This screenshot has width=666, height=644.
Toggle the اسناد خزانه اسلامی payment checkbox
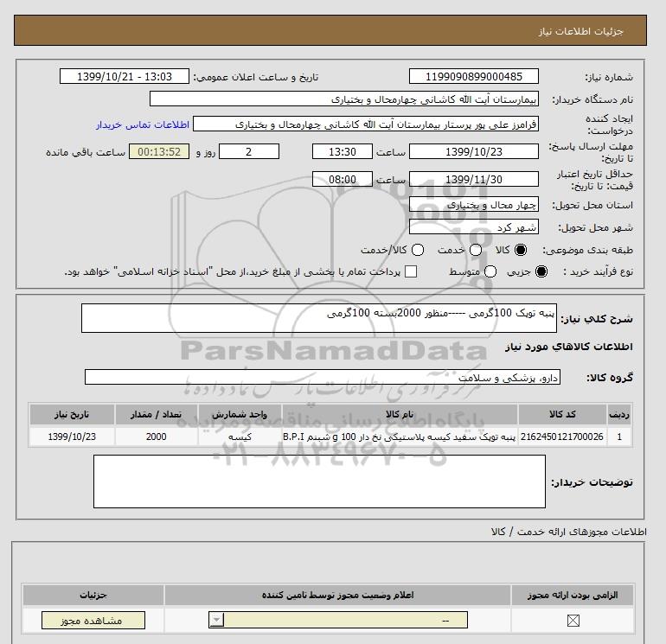coord(411,271)
